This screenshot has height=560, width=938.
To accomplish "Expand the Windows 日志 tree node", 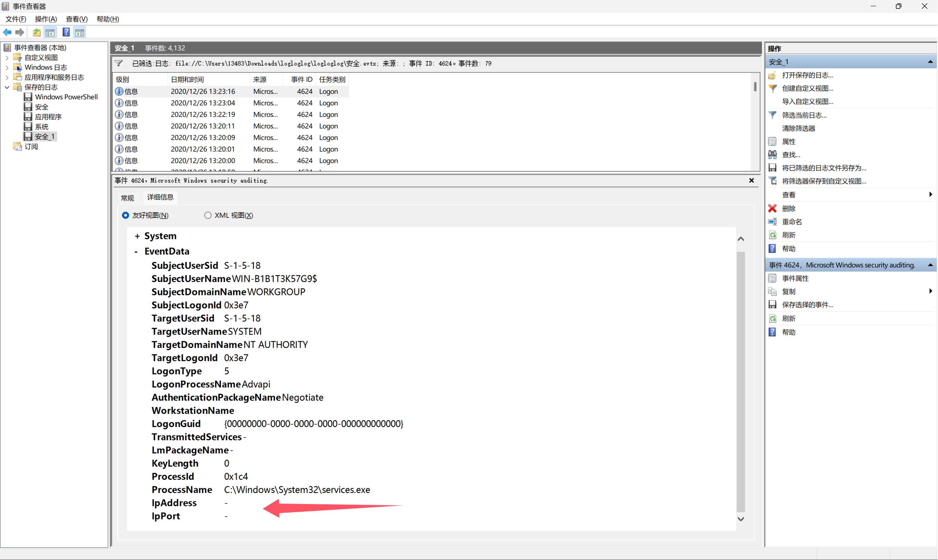I will point(7,67).
